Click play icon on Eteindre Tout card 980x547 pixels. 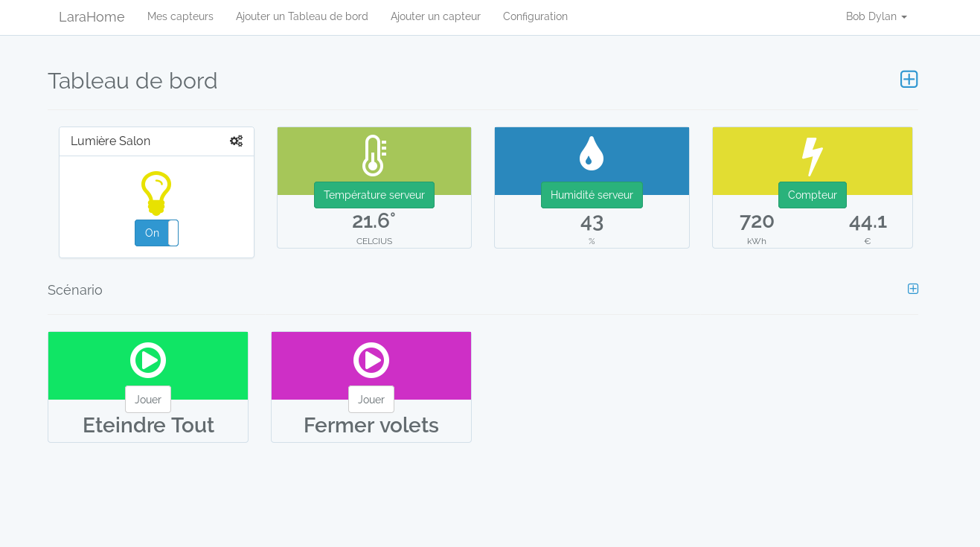[x=148, y=360]
